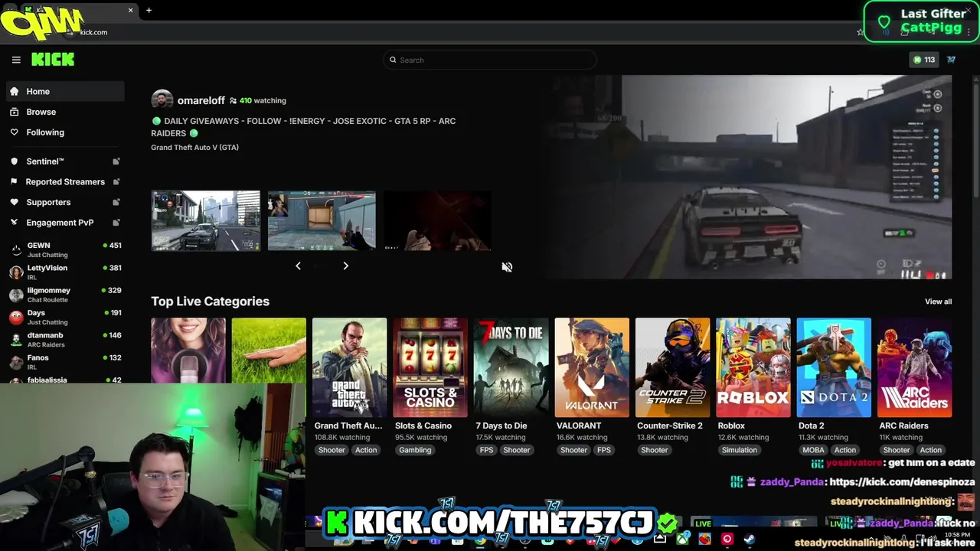Click the Action tag under ARC Raiders
This screenshot has height=551, width=980.
pyautogui.click(x=931, y=450)
